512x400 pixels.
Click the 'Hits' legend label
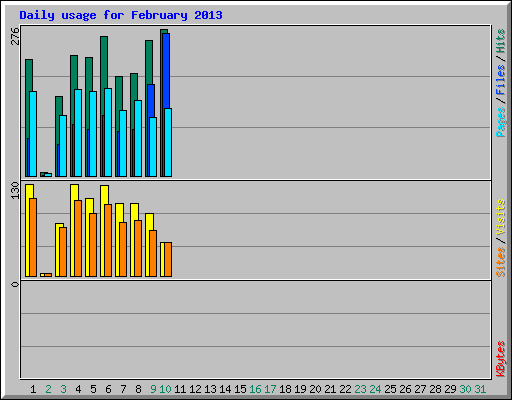500,41
